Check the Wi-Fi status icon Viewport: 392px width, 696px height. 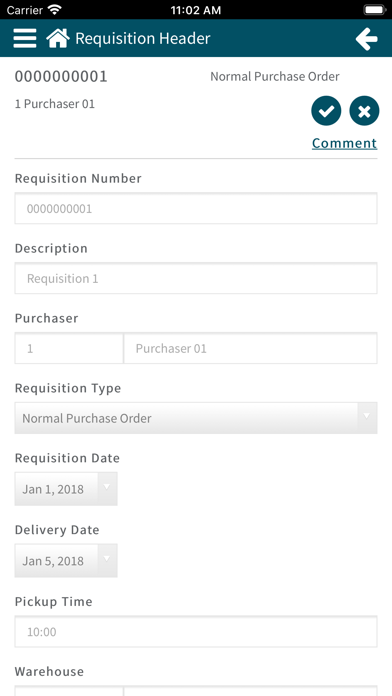[x=55, y=10]
